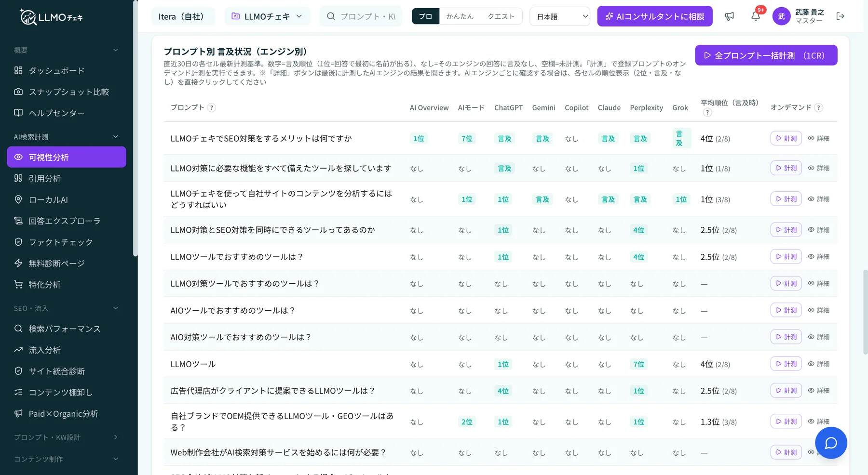This screenshot has height=475, width=868.
Task: Open 詳細 for LLMO対策ツールでおすすめ row
Action: click(819, 283)
